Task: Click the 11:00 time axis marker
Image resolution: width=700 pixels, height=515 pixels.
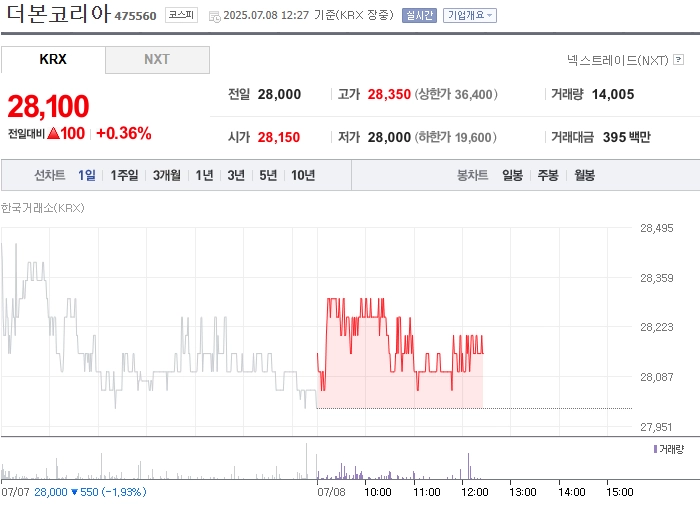Action: click(427, 492)
